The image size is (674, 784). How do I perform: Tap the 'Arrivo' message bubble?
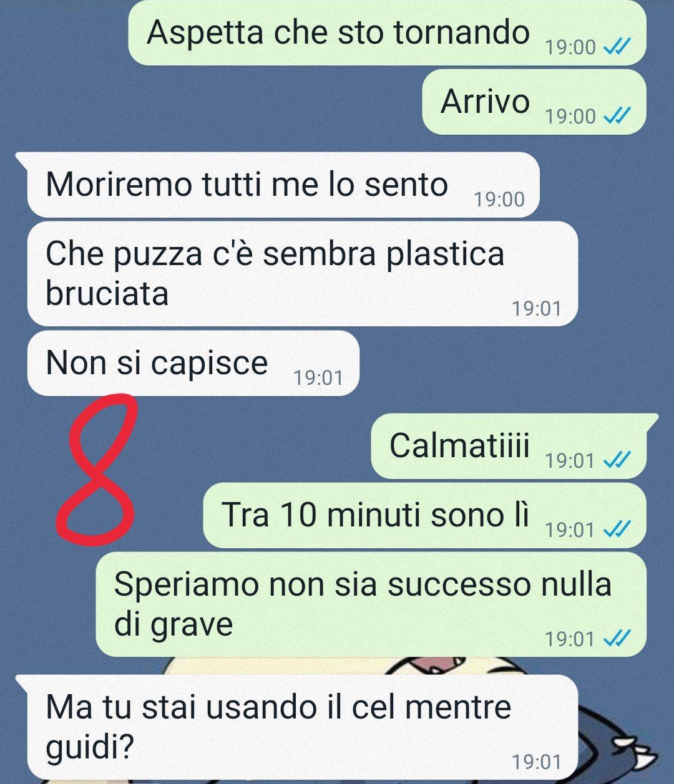pos(534,102)
